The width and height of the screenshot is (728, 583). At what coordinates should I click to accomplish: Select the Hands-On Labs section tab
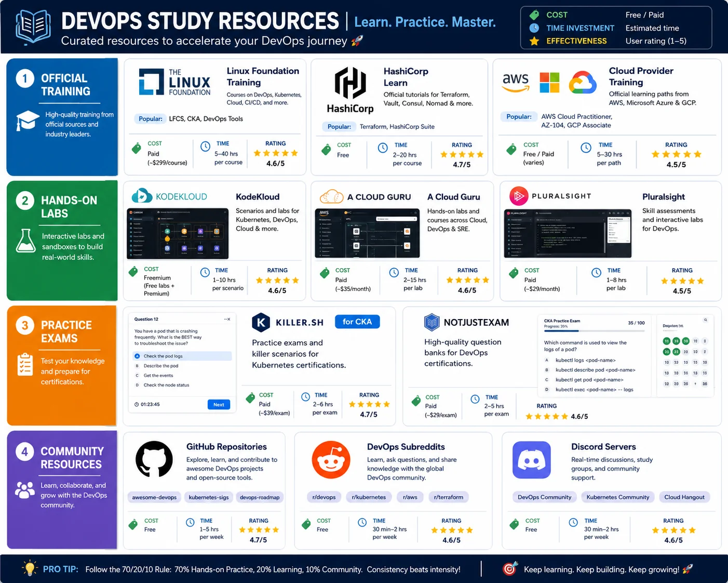62,241
